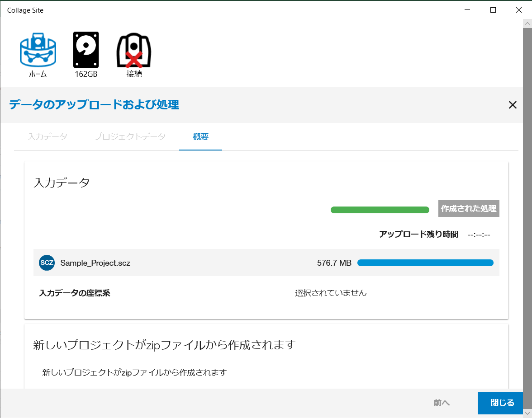Click the green overall progress bar
This screenshot has width=532, height=418.
tap(380, 210)
